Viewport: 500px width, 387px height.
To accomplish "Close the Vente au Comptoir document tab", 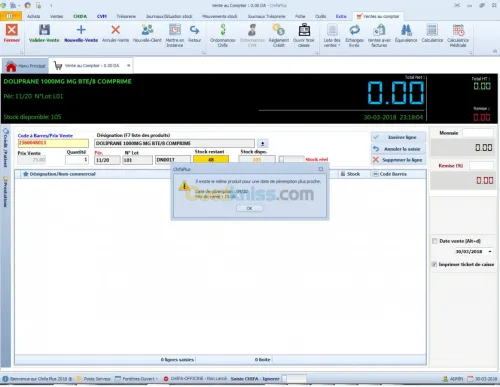I will pyautogui.click(x=128, y=66).
